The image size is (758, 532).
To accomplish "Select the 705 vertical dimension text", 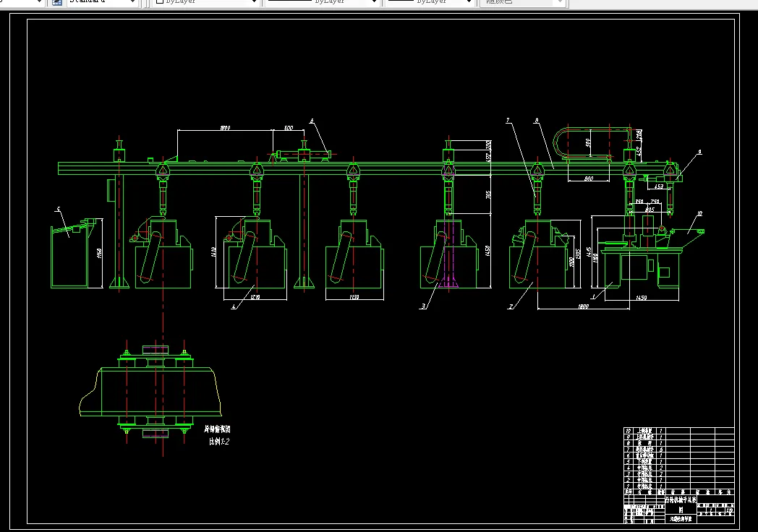I will (487, 194).
